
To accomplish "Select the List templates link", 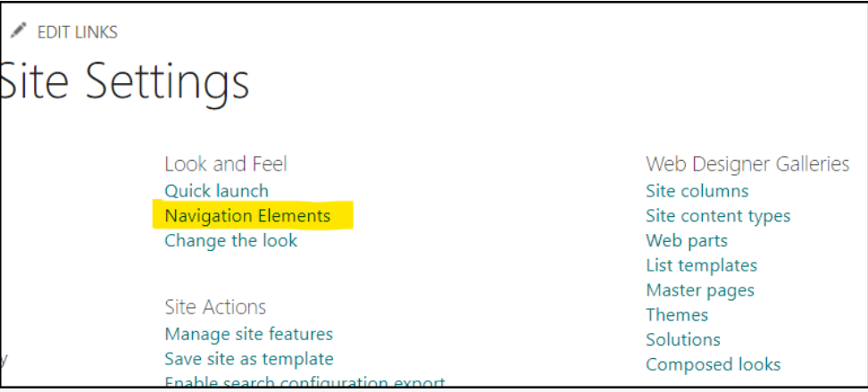I will [x=701, y=265].
